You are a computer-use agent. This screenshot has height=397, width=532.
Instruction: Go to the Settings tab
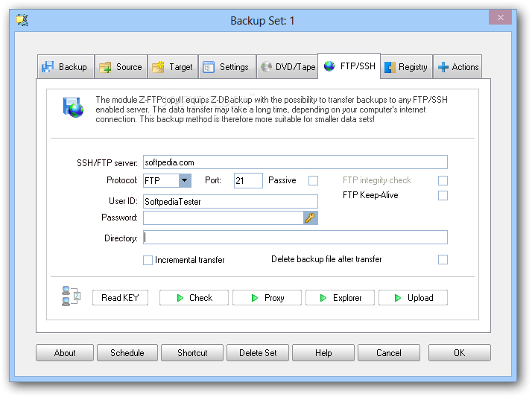pyautogui.click(x=227, y=67)
